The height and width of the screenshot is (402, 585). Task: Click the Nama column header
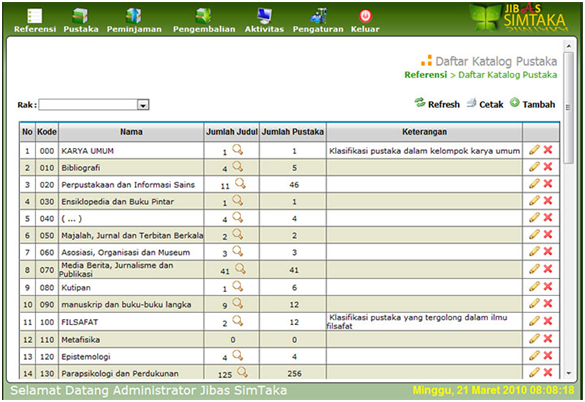[x=131, y=132]
